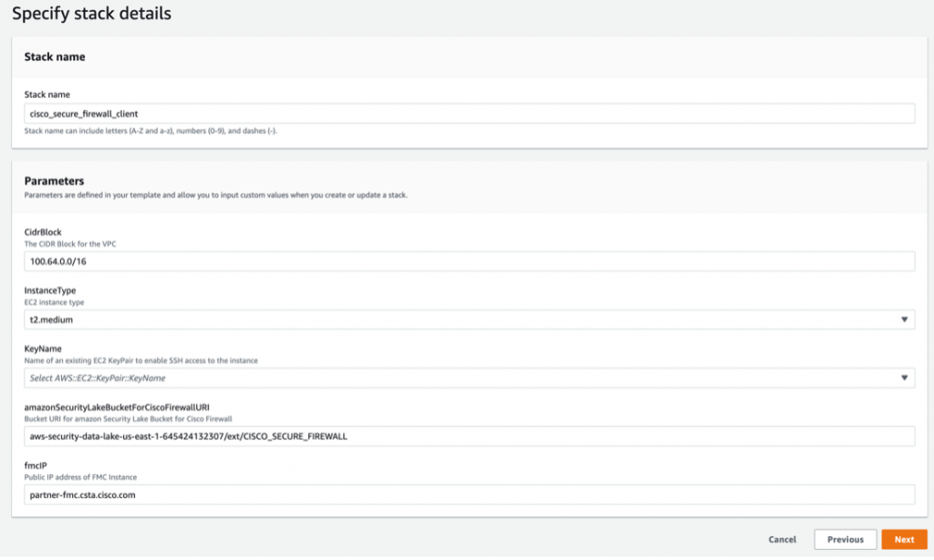Screen dimensions: 934x560
Task: Open the InstanceType dropdown showing t2.medium
Action: coord(456,319)
